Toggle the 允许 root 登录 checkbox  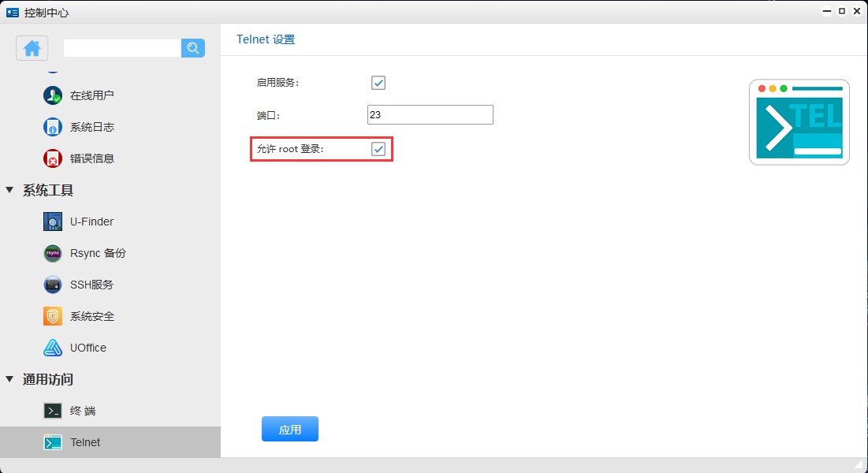378,149
